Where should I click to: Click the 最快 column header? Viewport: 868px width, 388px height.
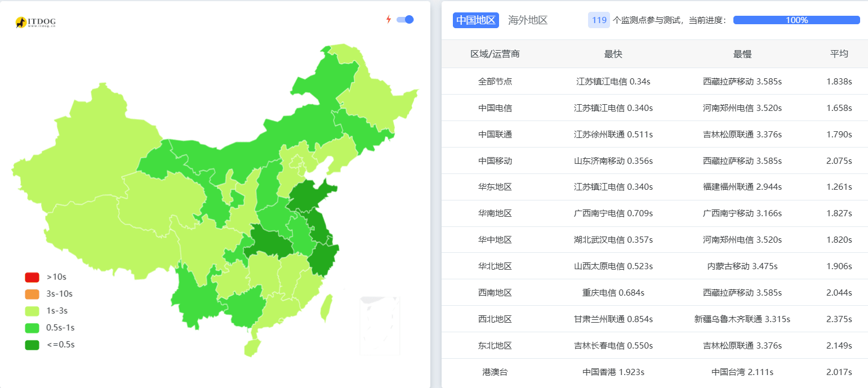point(613,54)
